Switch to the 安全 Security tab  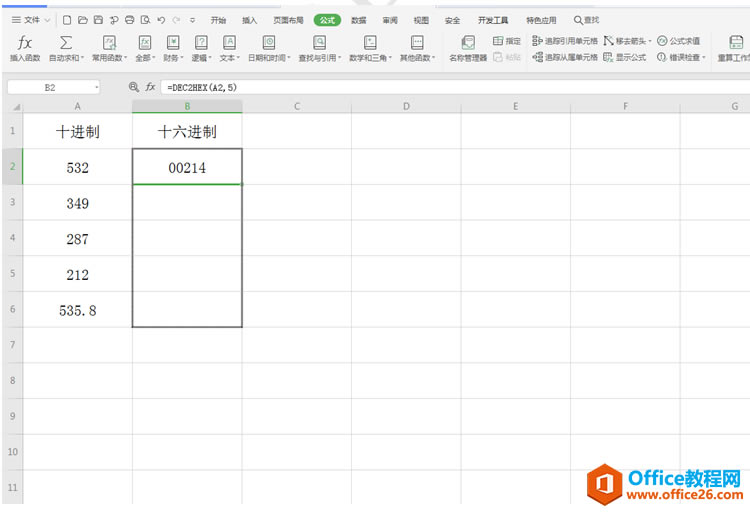[x=452, y=20]
